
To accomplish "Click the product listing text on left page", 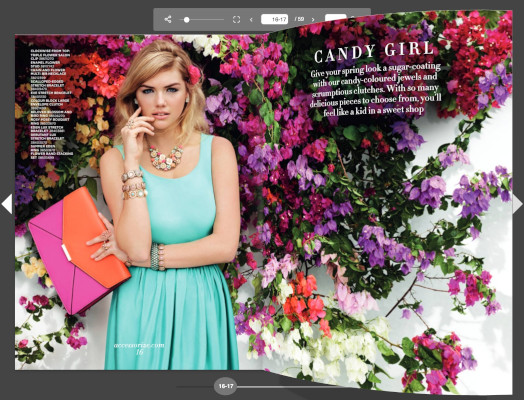I will pos(51,102).
